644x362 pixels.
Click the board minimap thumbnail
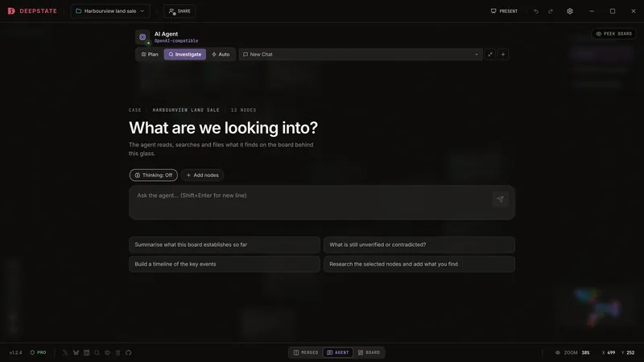[x=597, y=306]
